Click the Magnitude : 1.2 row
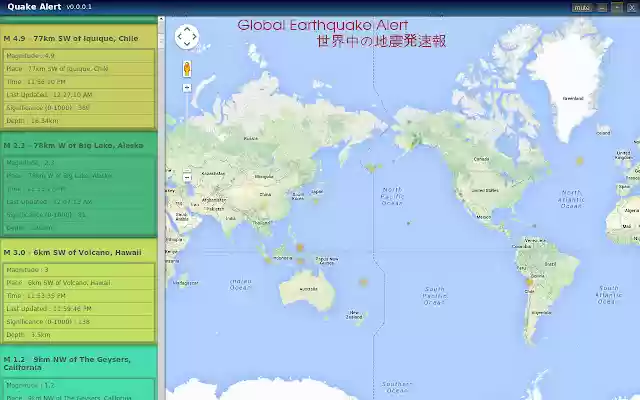Image resolution: width=640 pixels, height=400 pixels. (x=79, y=385)
